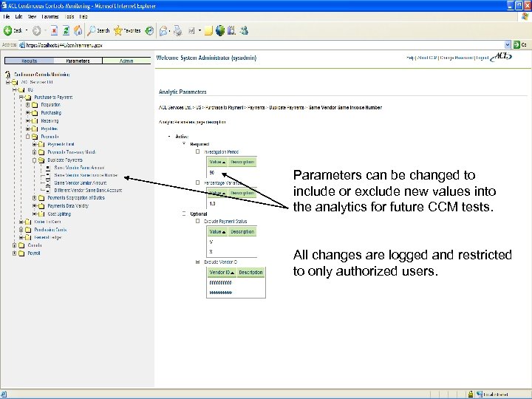
Task: Sort Exclude Payment Status by Value header
Action: click(217, 232)
